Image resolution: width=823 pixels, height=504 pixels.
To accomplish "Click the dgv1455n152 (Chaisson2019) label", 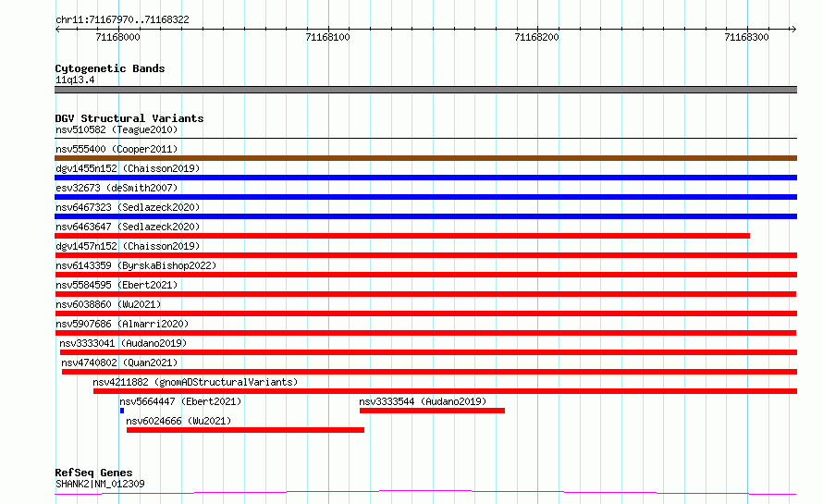I will point(128,168).
